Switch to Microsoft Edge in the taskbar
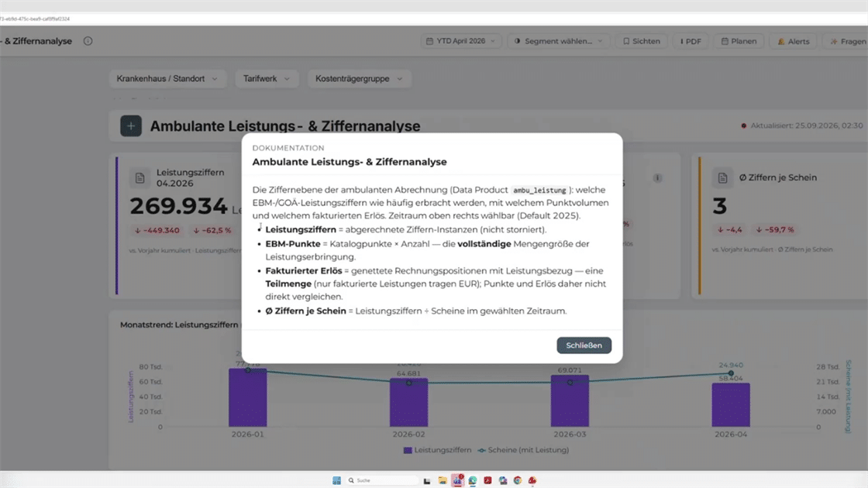Screen dimensions: 868x488 tap(472, 480)
